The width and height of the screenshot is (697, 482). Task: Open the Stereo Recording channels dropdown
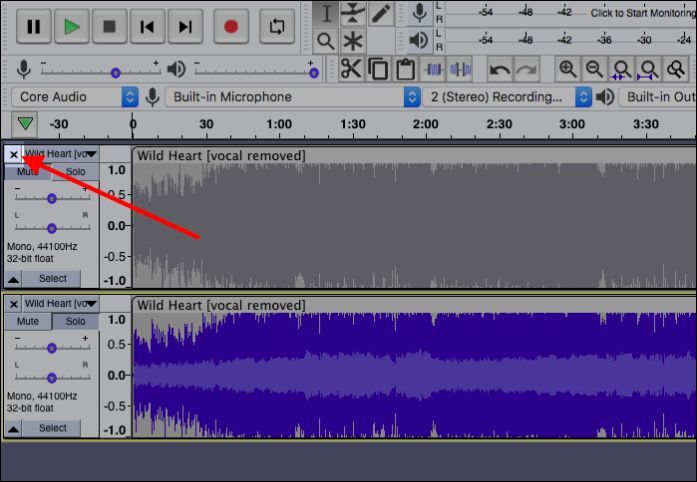coord(508,97)
